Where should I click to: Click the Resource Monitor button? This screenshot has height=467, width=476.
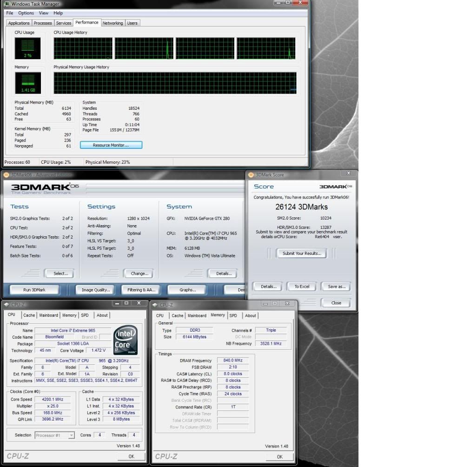[111, 145]
